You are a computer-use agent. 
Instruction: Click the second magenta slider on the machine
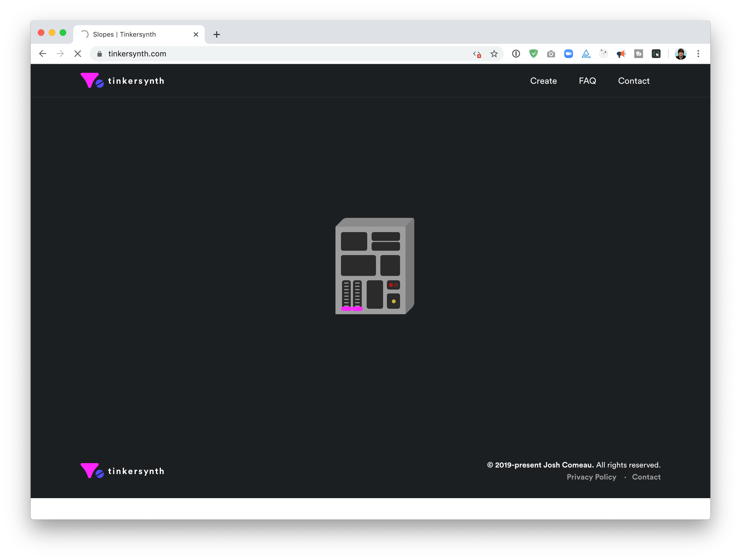[357, 309]
